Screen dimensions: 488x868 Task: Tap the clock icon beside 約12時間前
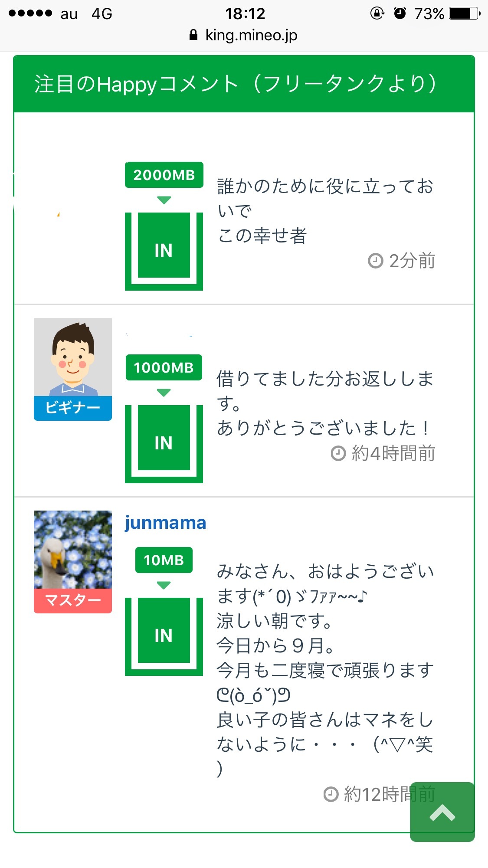point(331,794)
